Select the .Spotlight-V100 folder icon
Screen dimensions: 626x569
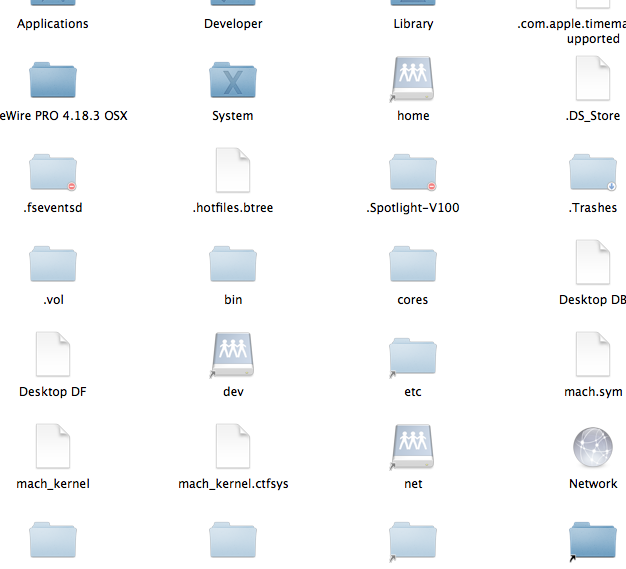coord(413,172)
